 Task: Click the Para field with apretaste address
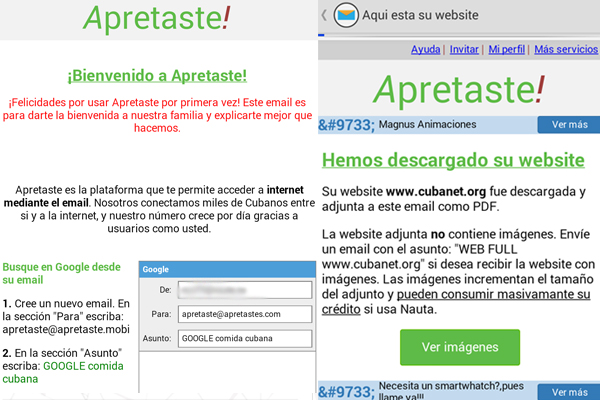(245, 314)
